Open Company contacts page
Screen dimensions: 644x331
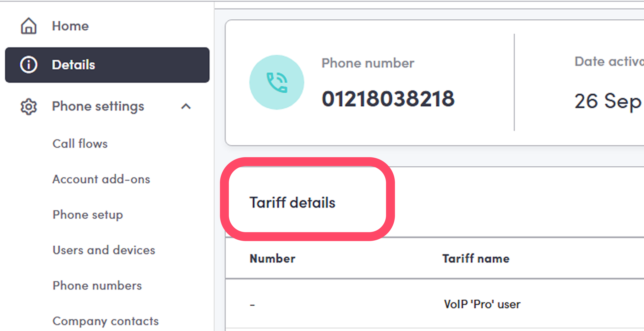[106, 321]
